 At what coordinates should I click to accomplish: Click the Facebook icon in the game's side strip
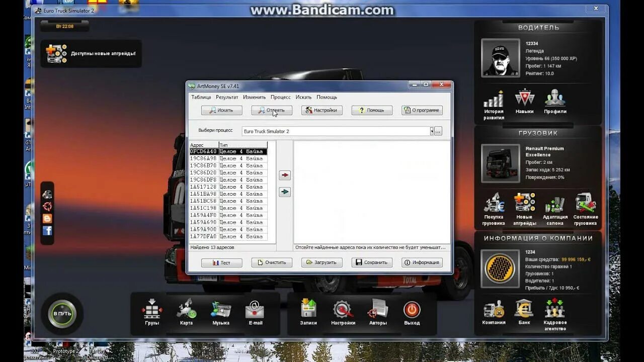coord(47,231)
